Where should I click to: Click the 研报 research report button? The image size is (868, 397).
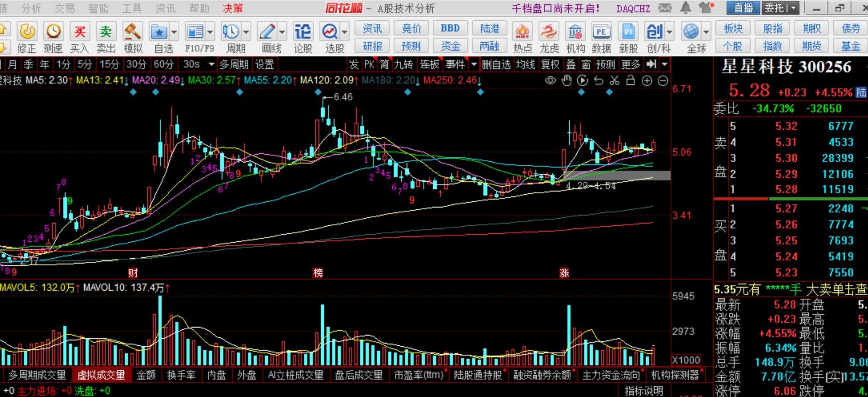[372, 46]
